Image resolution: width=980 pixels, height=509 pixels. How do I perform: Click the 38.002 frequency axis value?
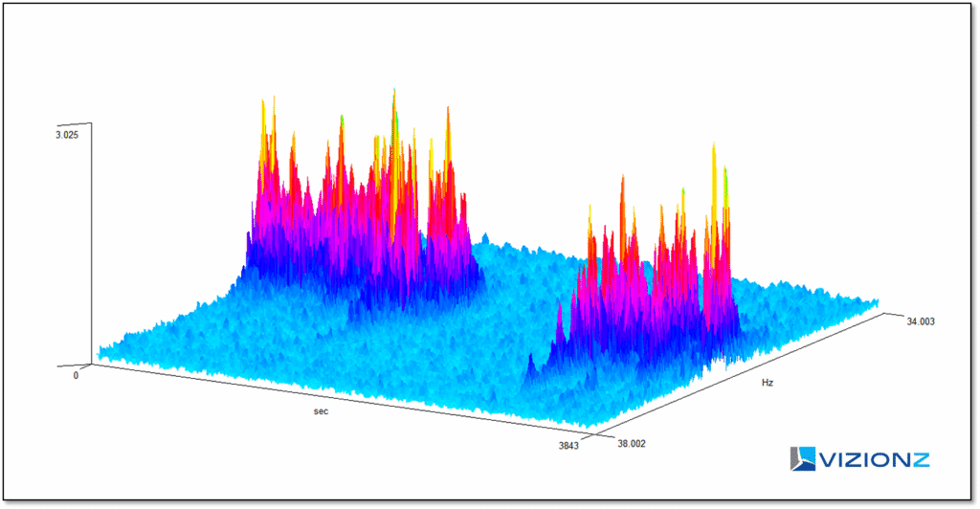[x=632, y=444]
